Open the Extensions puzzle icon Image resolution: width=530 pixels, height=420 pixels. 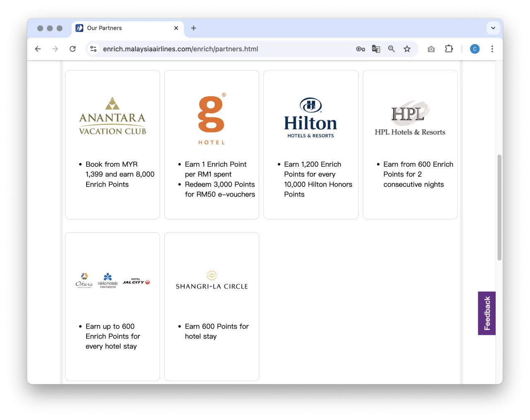click(x=449, y=49)
